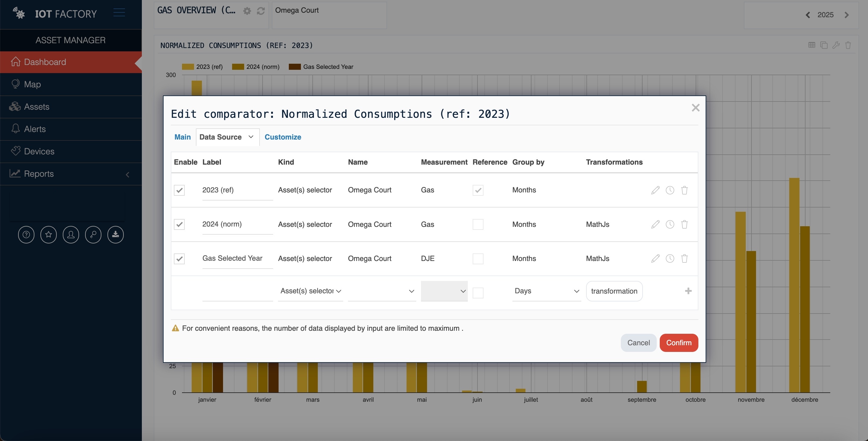Image resolution: width=868 pixels, height=441 pixels.
Task: Click the plus icon to add data source
Action: tap(688, 291)
